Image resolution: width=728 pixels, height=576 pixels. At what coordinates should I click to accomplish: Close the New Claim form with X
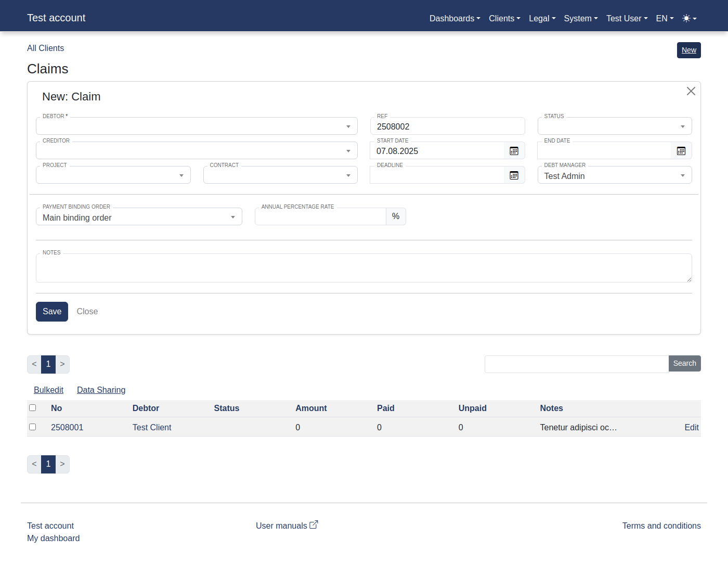[x=691, y=91]
